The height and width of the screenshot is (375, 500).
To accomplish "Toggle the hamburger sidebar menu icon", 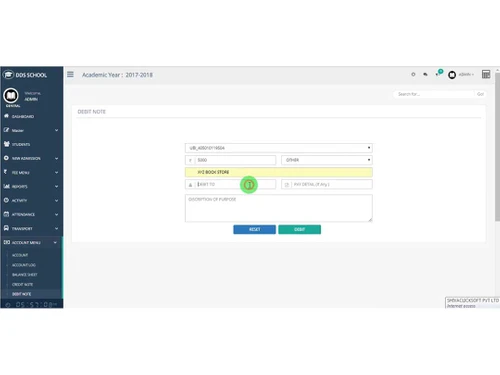I will (70, 74).
